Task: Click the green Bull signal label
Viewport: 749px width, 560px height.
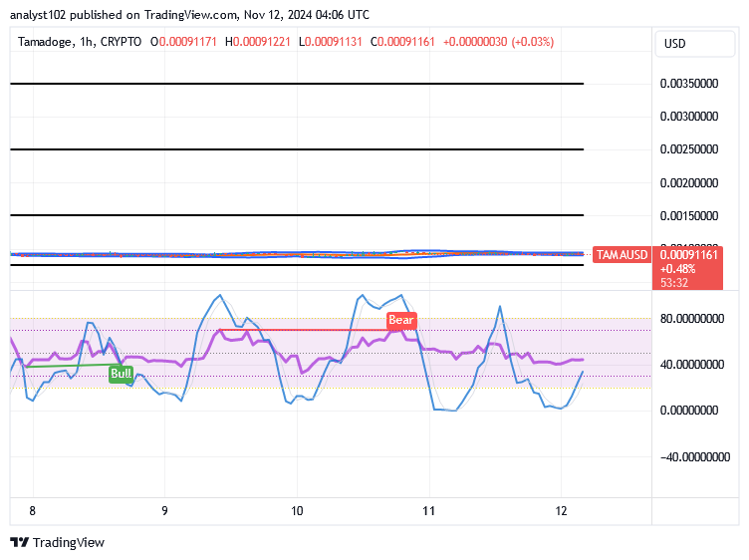Action: click(121, 374)
